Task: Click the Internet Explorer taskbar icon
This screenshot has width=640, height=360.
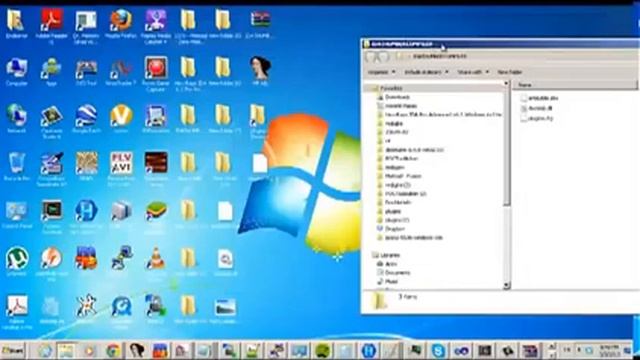Action: (x=44, y=351)
